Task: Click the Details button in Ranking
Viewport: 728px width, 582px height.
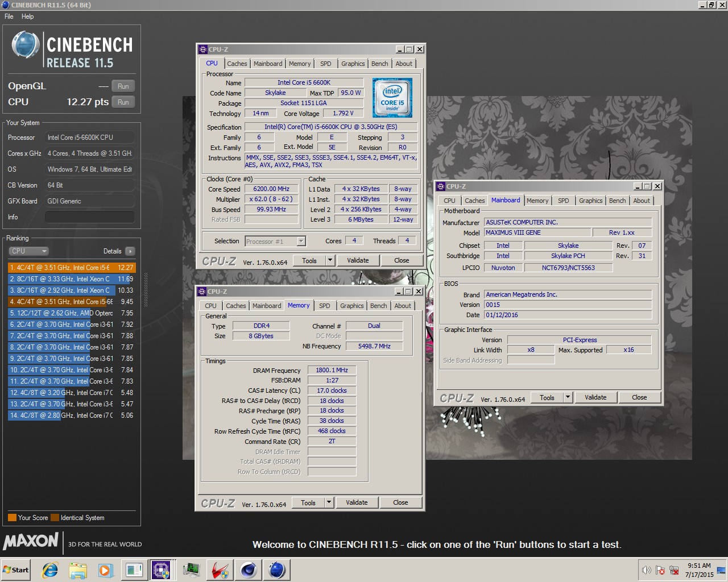Action: click(112, 251)
